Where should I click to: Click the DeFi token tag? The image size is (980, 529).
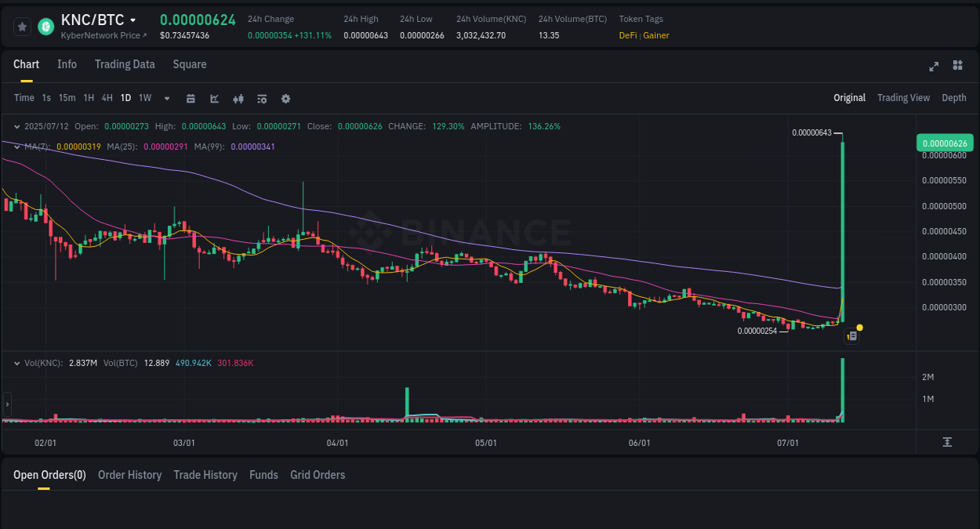627,35
